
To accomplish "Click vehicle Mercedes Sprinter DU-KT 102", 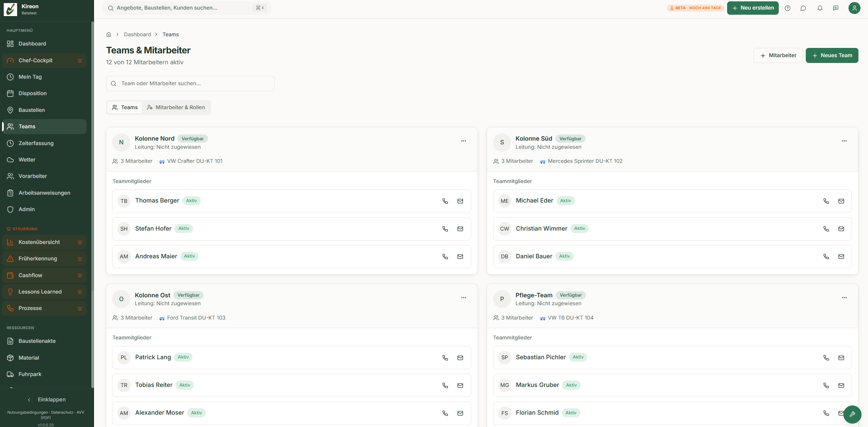I will pos(581,161).
